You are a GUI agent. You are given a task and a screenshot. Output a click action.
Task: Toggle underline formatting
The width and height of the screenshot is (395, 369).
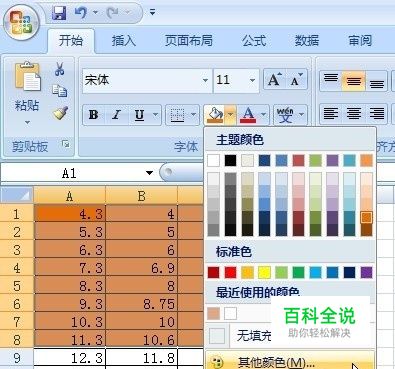[x=139, y=115]
